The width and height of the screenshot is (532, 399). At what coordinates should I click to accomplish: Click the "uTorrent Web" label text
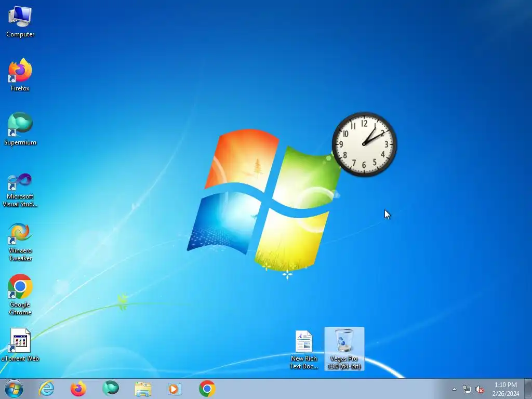[20, 358]
